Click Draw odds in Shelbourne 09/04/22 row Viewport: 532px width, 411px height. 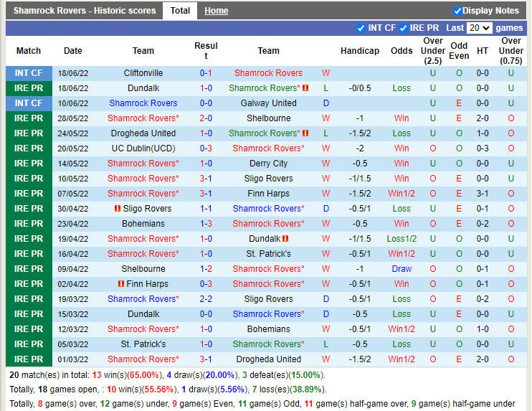pyautogui.click(x=402, y=269)
